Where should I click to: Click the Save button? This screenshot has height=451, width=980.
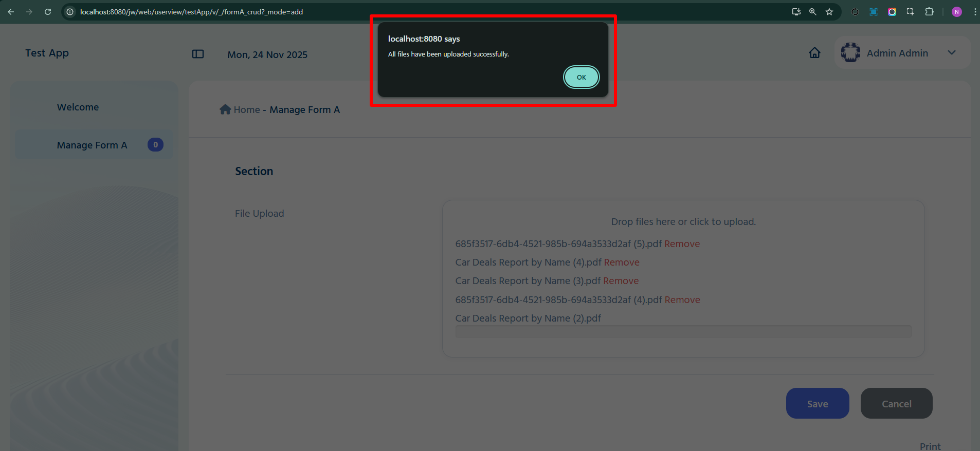818,403
